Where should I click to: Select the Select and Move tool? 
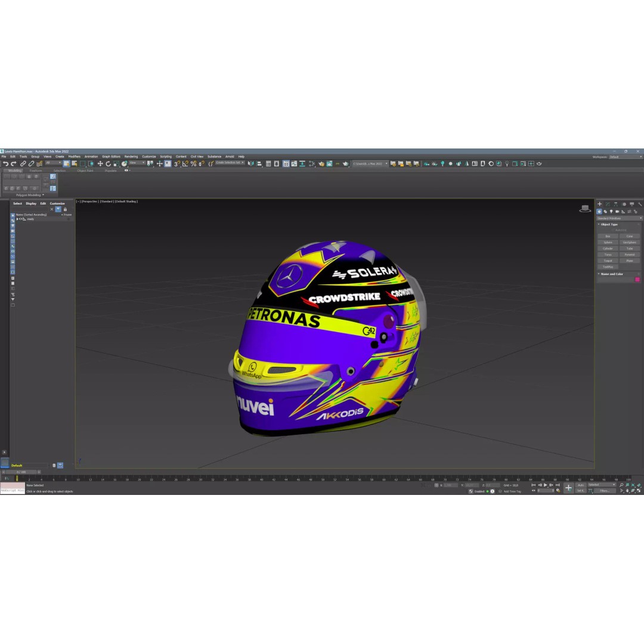[100, 163]
